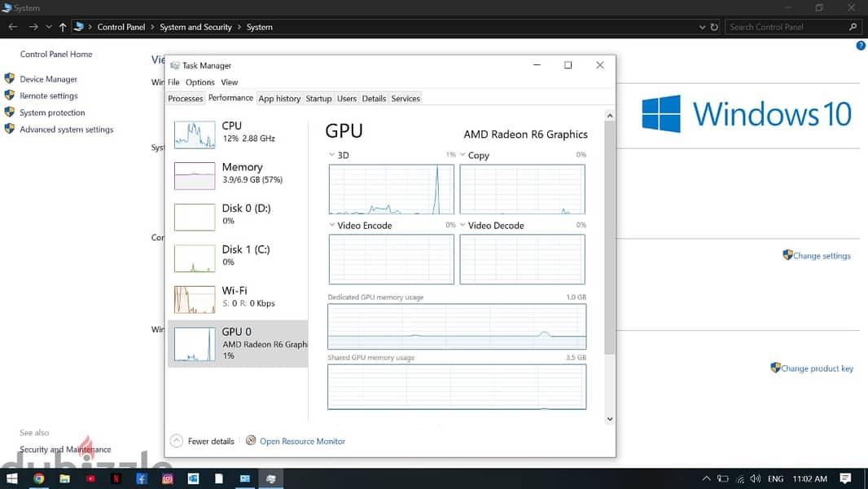Open System protection link
The width and height of the screenshot is (868, 489).
tap(52, 112)
